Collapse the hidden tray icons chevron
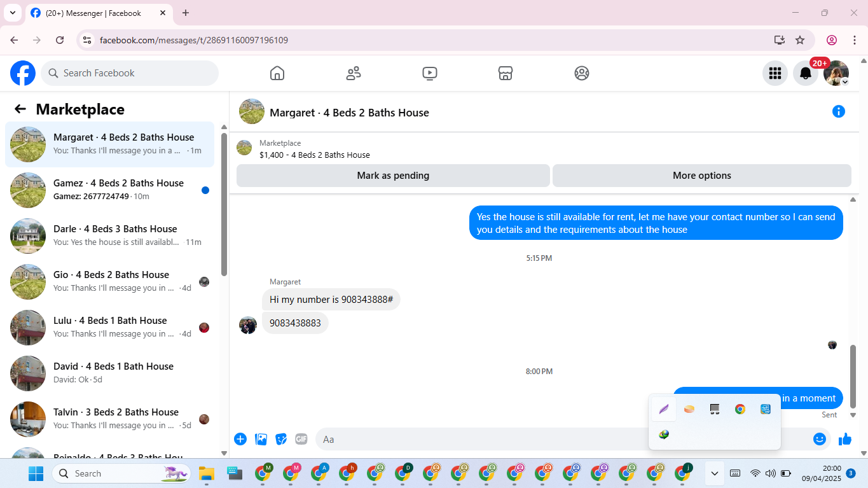Screen dimensions: 868x488 (715, 473)
